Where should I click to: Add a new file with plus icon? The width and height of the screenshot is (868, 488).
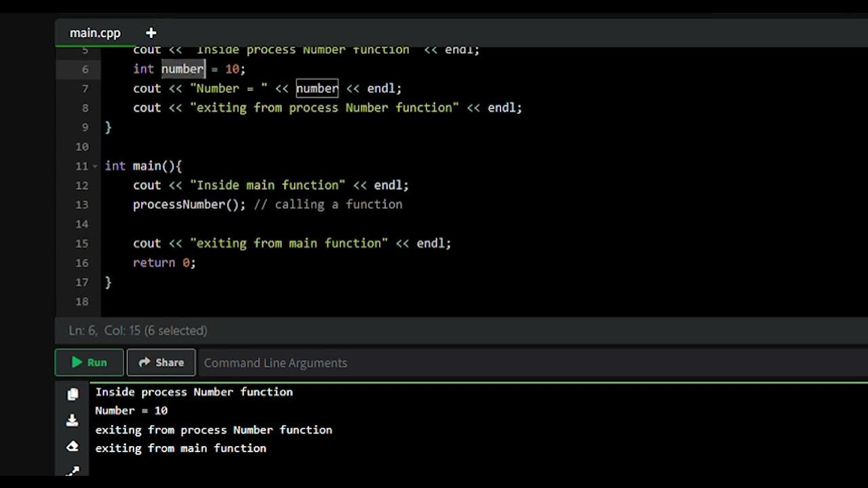(x=151, y=33)
